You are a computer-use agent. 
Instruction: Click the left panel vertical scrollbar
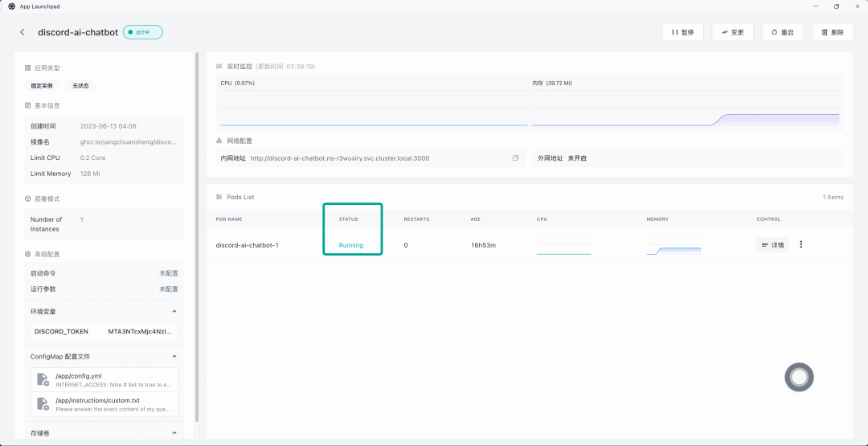tap(197, 238)
